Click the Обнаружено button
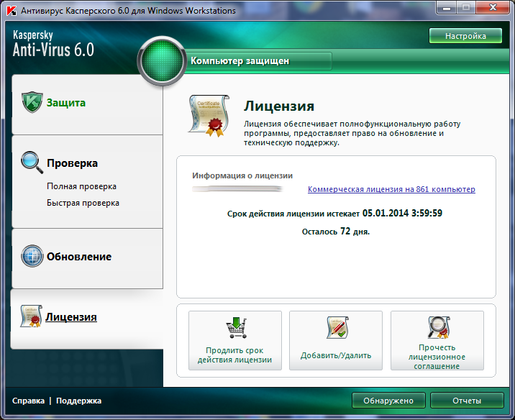Viewport: 515px width, 420px height. 388,401
